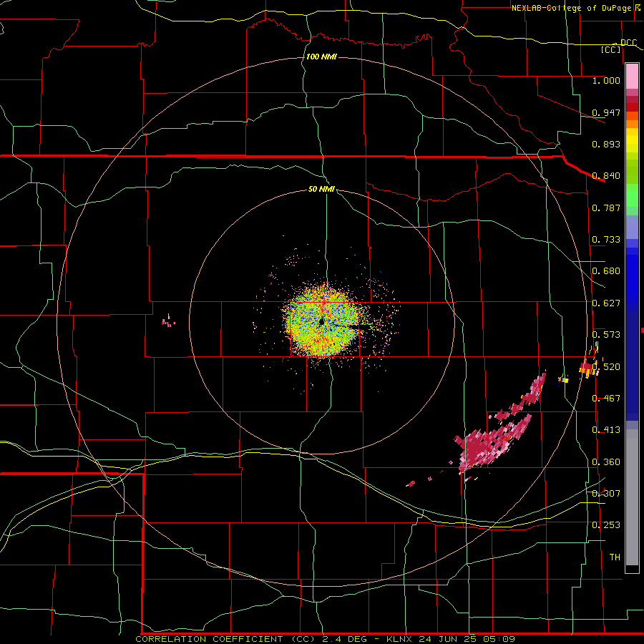Click the 0.840 scale value
The image size is (644, 644).
(x=606, y=176)
